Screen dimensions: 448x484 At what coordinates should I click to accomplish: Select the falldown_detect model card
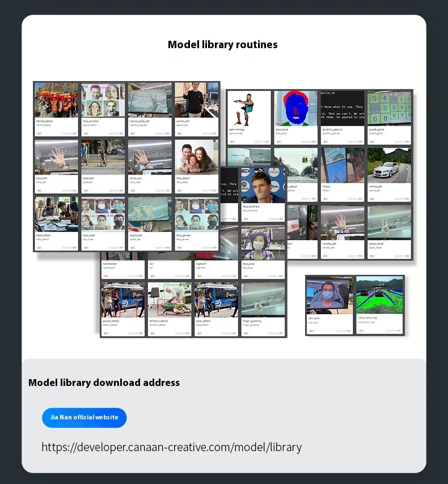(x=169, y=300)
